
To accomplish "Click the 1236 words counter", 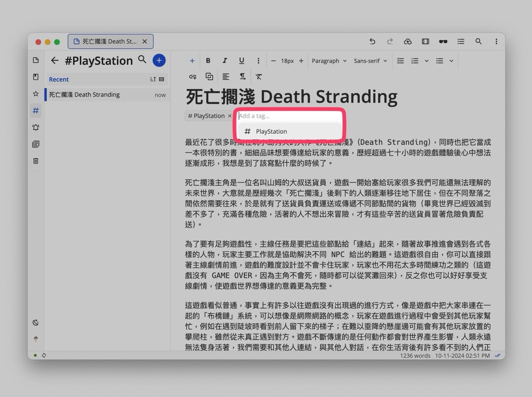I will (x=415, y=356).
